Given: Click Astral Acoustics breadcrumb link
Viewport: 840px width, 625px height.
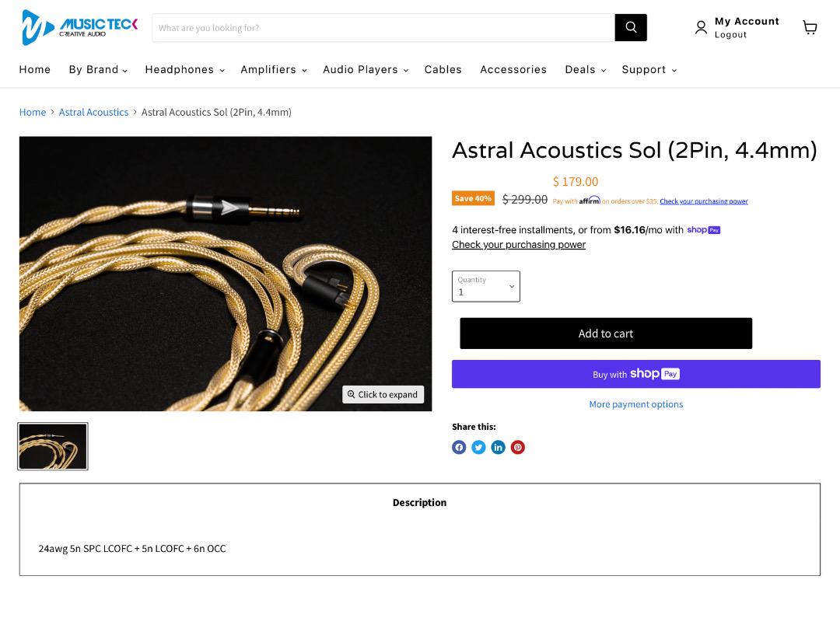Looking at the screenshot, I should pos(94,112).
